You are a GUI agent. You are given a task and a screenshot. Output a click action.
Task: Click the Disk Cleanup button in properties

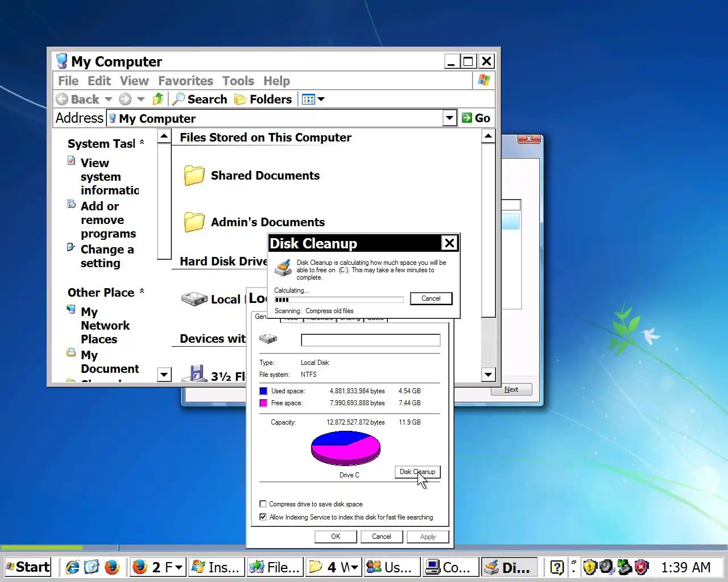(417, 472)
